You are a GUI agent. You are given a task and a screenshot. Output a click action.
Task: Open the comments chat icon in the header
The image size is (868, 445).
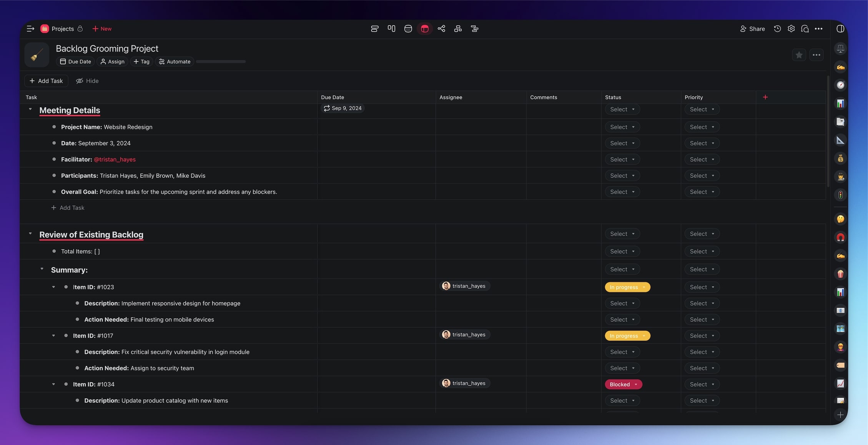tap(805, 29)
